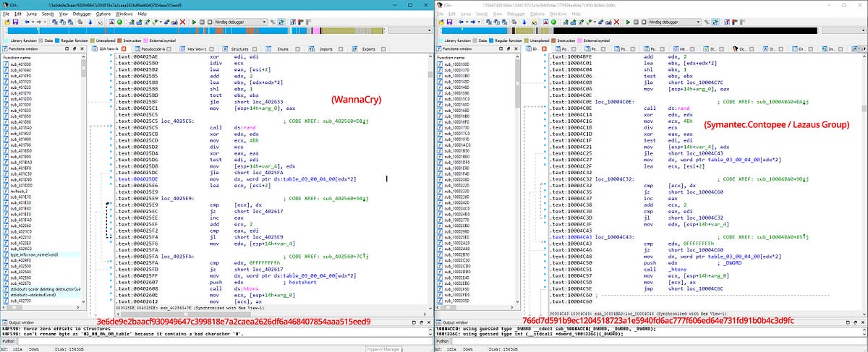Open Options menu in left IDA

click(103, 14)
